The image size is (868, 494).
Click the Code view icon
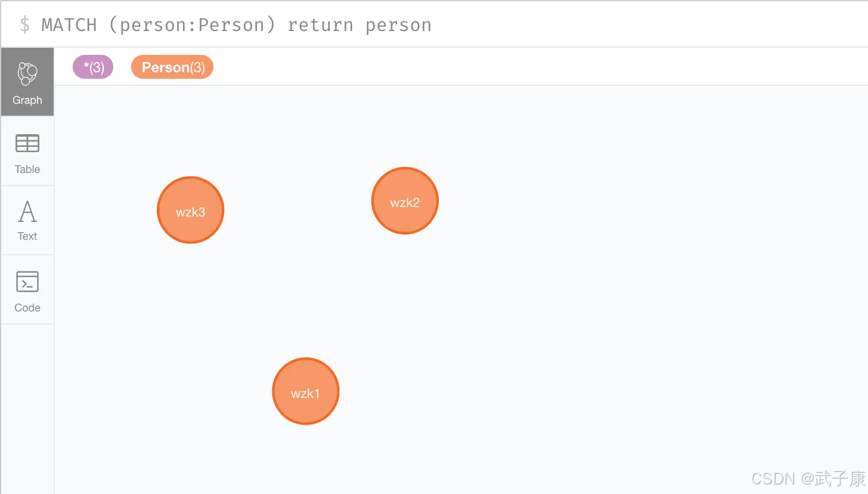[x=27, y=289]
